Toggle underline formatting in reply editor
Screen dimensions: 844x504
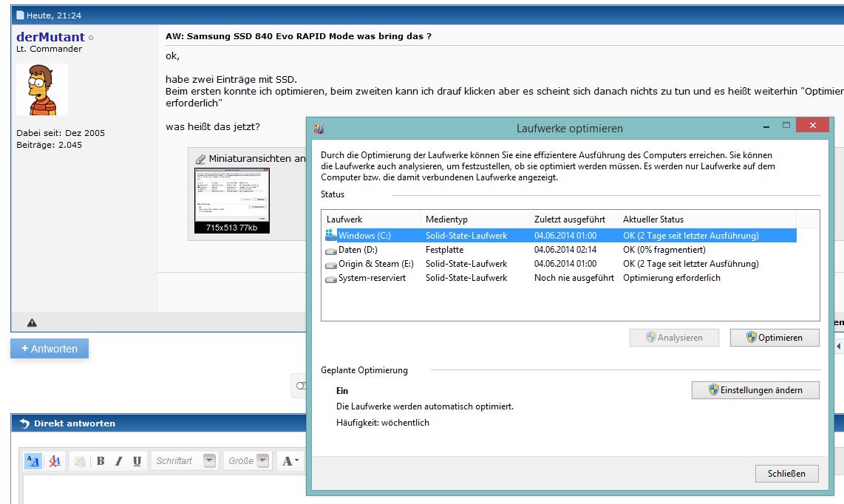(x=137, y=461)
